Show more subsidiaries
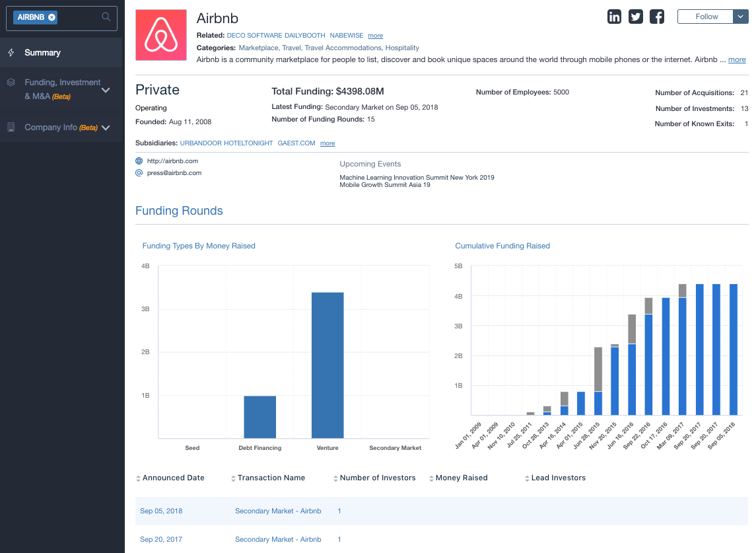756x553 pixels. point(327,143)
